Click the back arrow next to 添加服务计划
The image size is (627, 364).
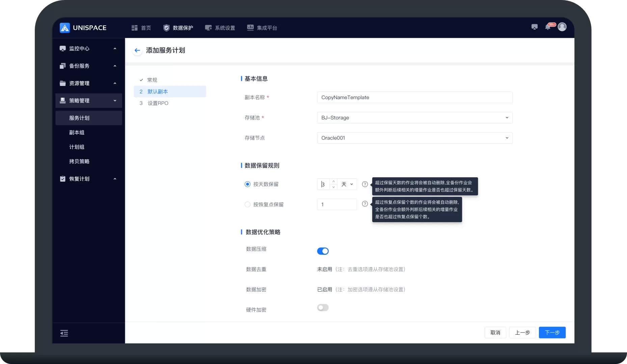[x=137, y=50]
